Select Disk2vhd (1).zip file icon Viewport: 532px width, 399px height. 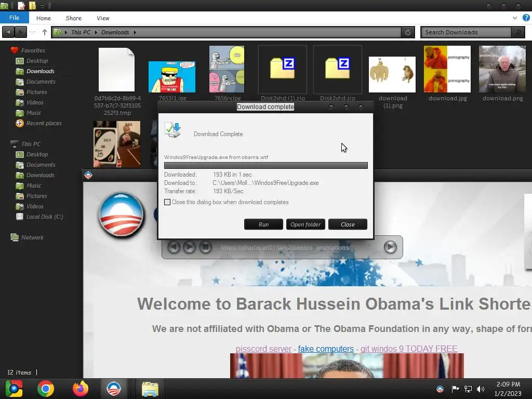click(x=282, y=69)
